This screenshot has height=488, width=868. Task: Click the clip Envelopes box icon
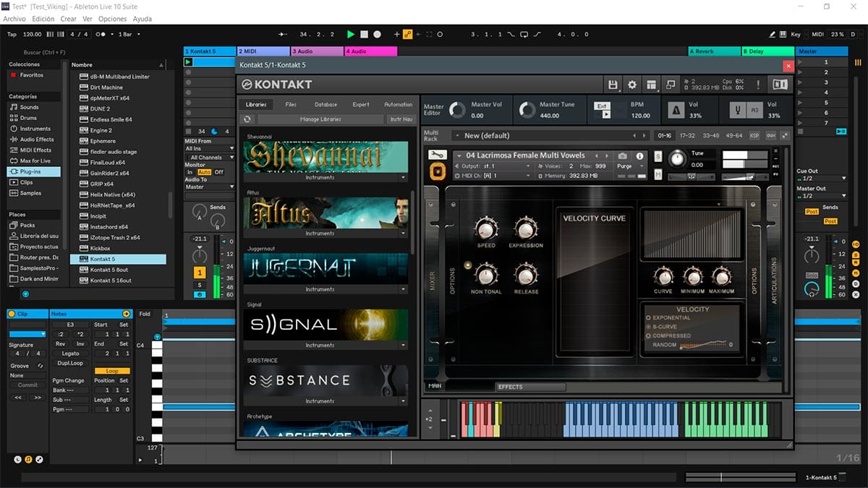coord(39,459)
